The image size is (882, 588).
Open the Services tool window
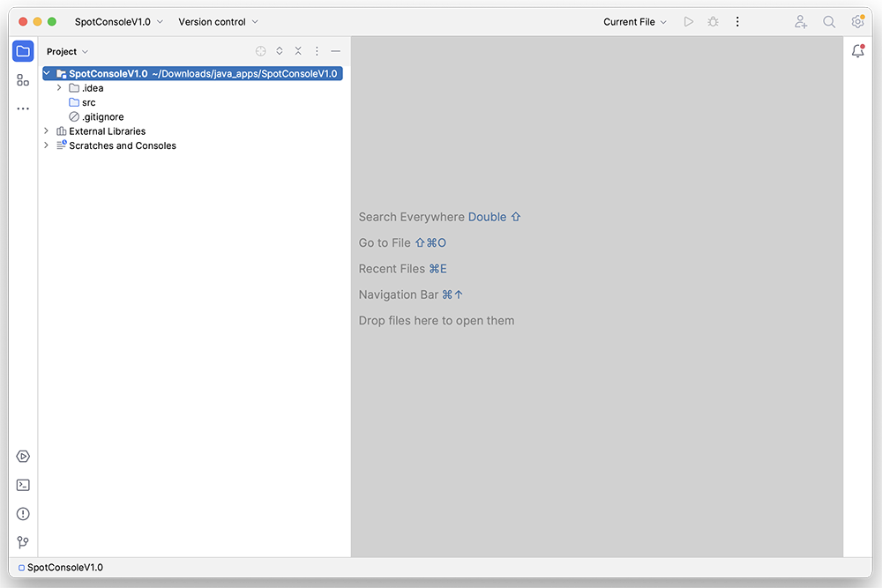point(23,456)
